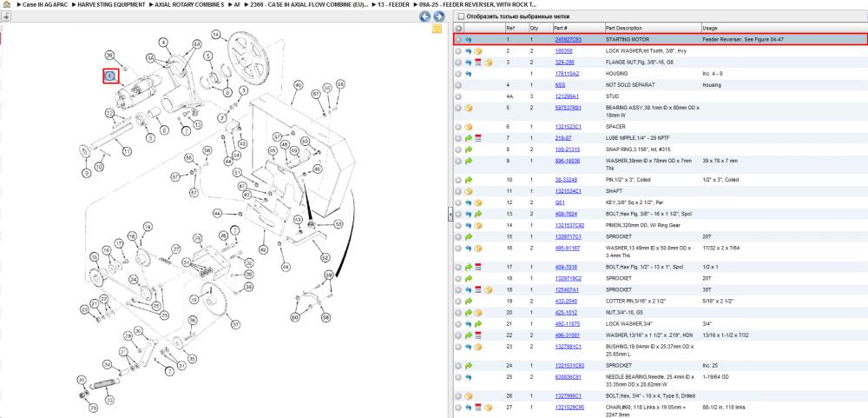Open part number 245927C93 link
The width and height of the screenshot is (868, 418).
[569, 40]
